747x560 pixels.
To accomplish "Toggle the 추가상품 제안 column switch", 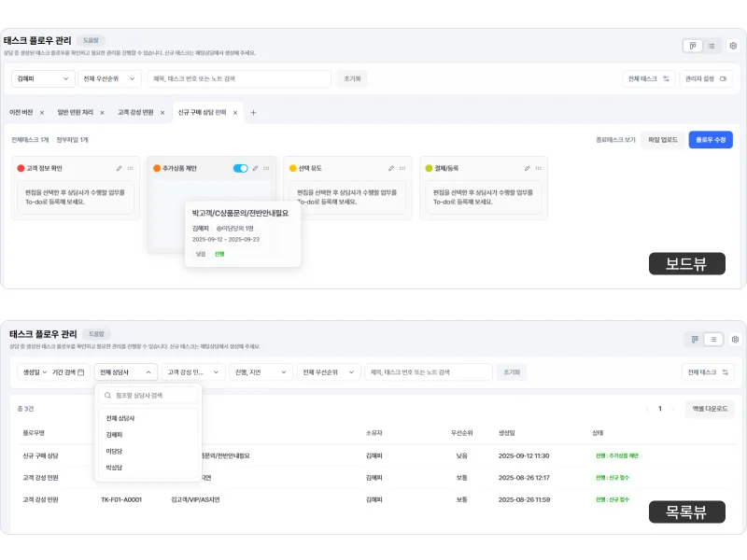I will click(x=241, y=168).
